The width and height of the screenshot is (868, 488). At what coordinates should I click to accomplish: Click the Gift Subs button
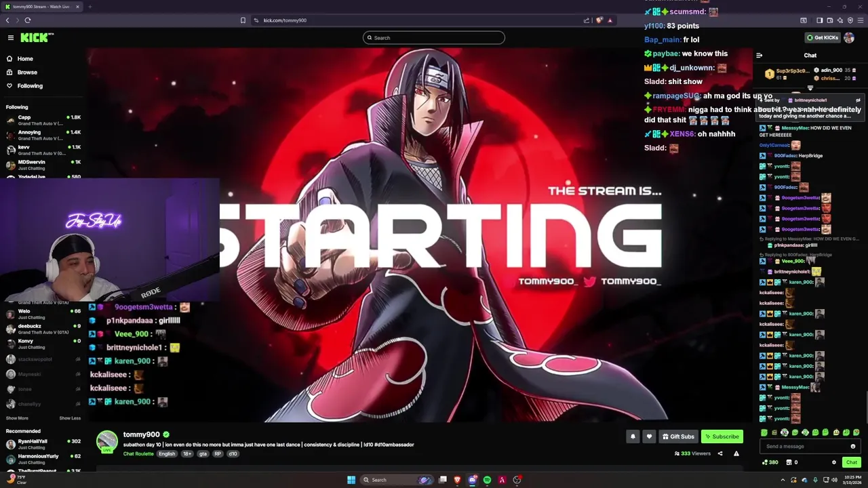click(x=678, y=436)
